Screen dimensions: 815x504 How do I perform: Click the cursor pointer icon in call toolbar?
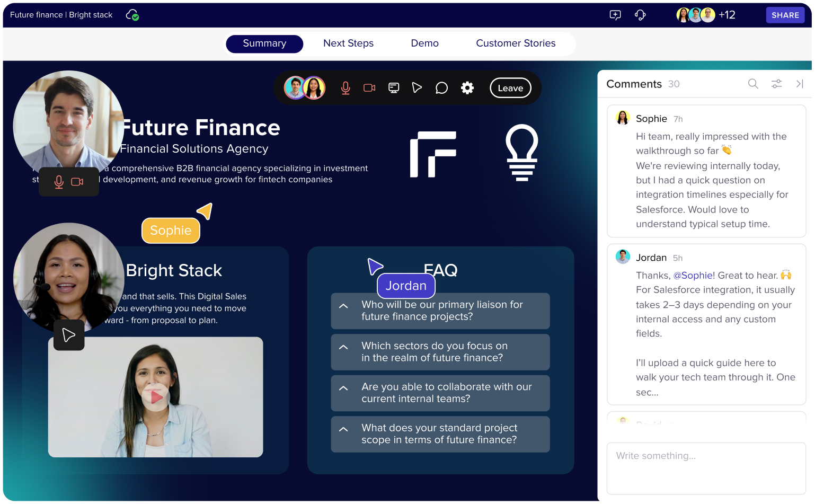pos(417,88)
